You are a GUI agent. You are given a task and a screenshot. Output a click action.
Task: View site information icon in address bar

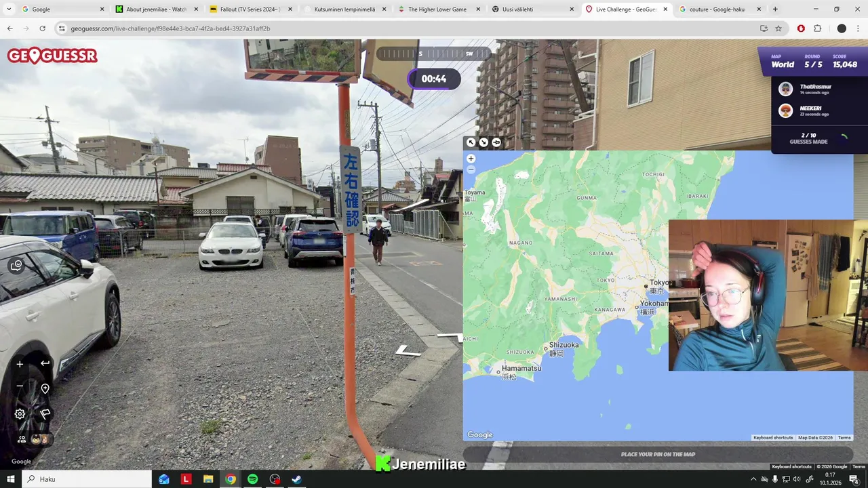click(62, 28)
